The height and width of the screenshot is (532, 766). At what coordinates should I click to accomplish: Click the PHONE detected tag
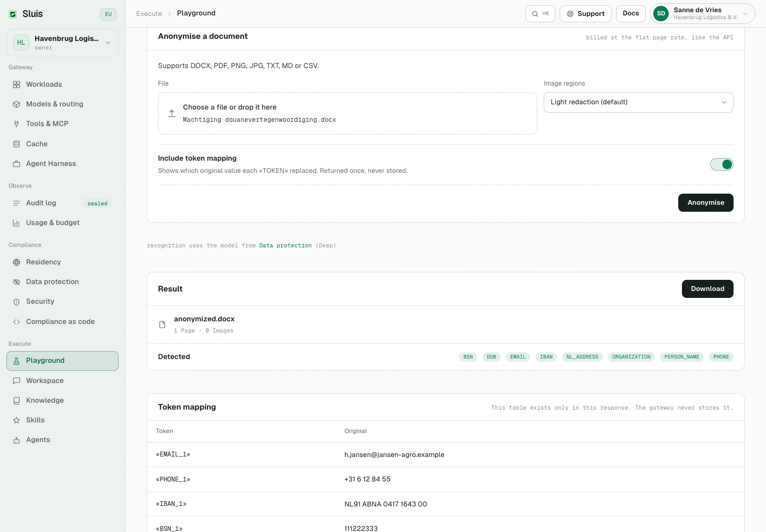tap(721, 357)
